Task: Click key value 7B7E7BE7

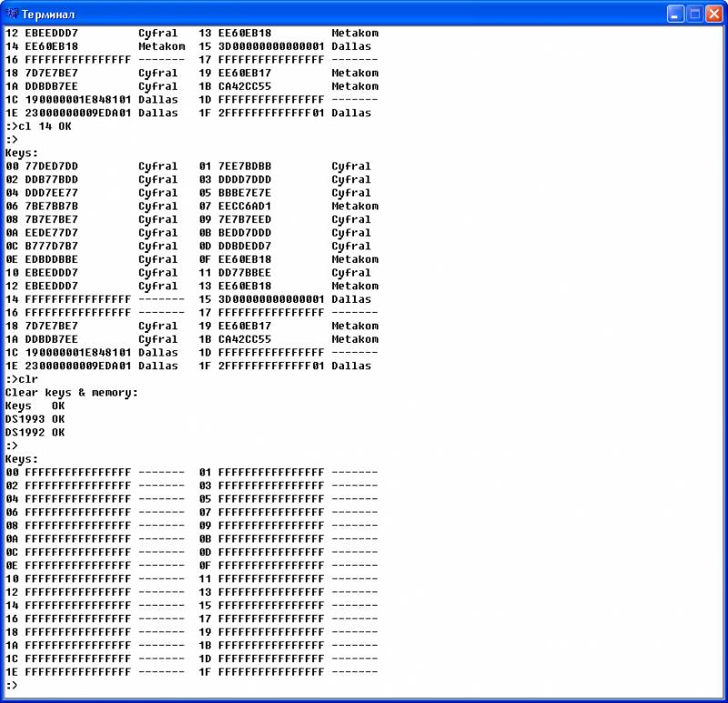Action: (x=52, y=219)
